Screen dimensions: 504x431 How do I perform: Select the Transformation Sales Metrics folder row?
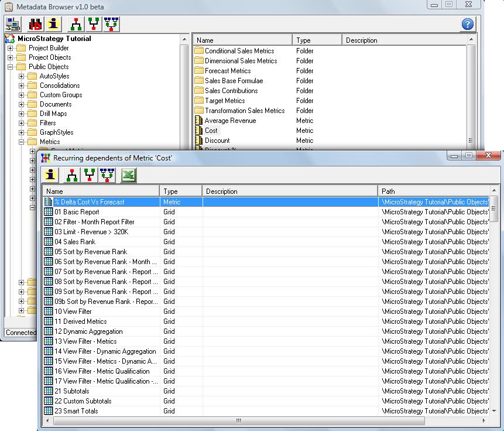[x=330, y=111]
